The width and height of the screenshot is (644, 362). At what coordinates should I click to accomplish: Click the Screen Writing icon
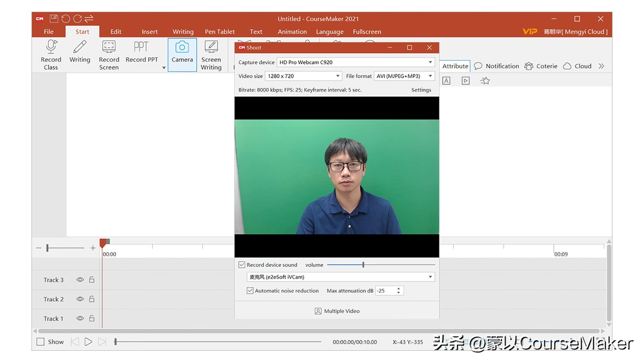tap(211, 47)
